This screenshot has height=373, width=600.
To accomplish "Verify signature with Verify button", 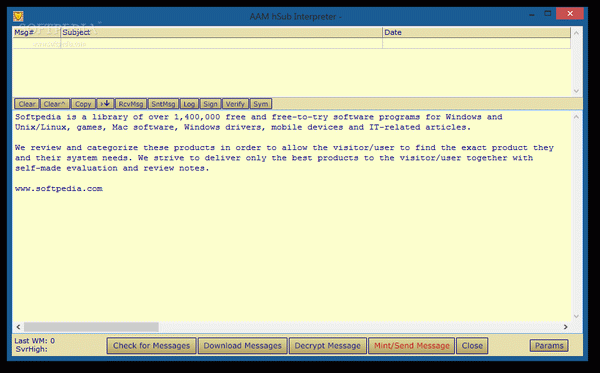I will [x=235, y=104].
